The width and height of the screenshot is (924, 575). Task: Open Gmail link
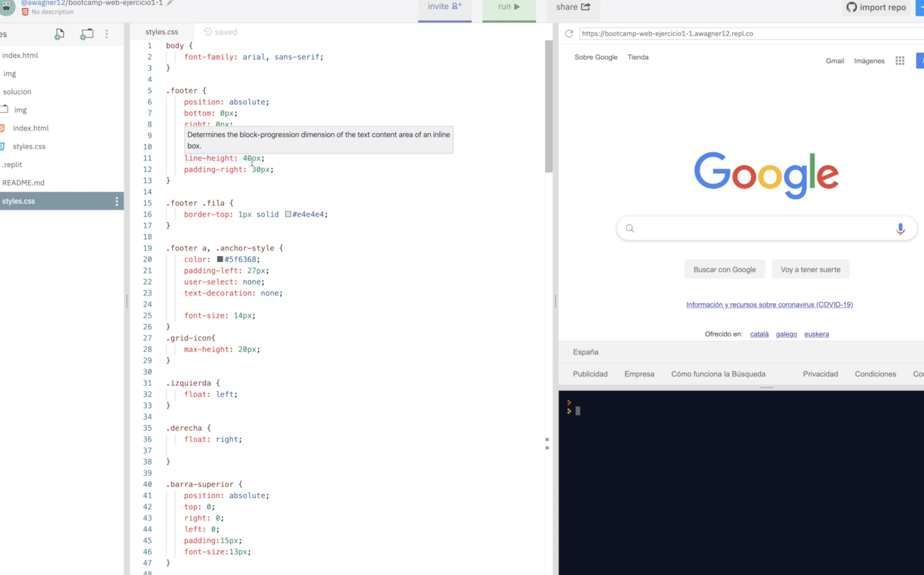835,61
